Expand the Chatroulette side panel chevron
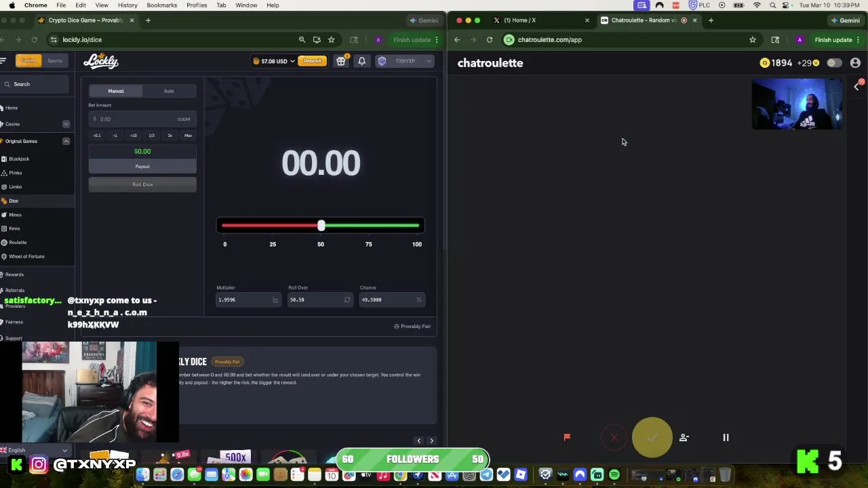 pos(856,86)
